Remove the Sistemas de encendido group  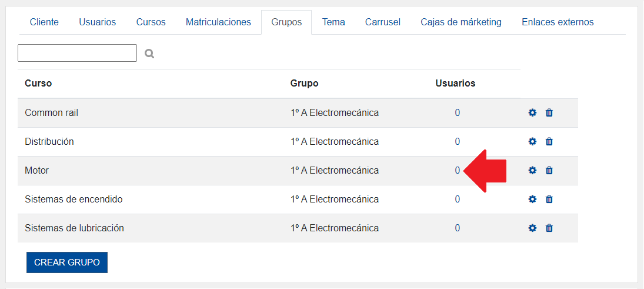click(549, 199)
